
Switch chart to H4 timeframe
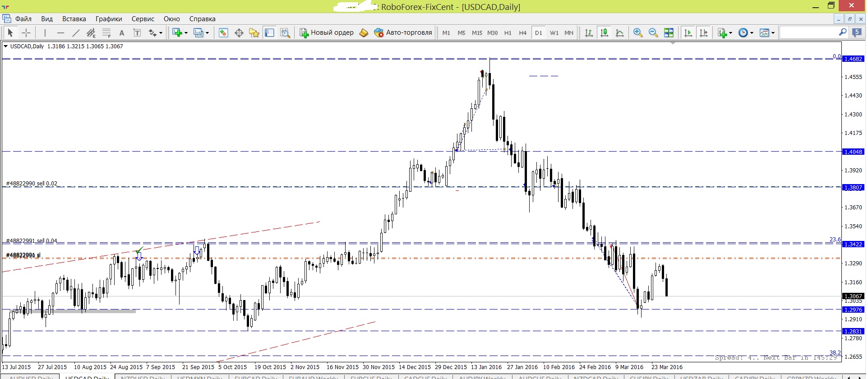pos(523,32)
